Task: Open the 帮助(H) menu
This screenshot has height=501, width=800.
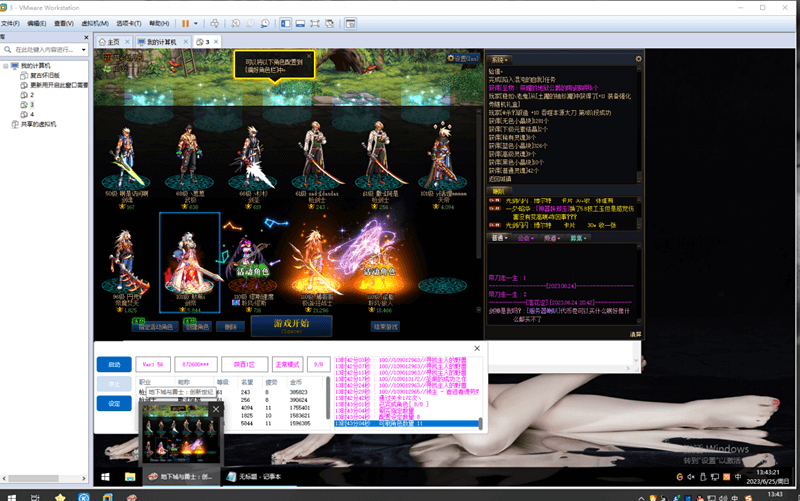Action: (159, 23)
